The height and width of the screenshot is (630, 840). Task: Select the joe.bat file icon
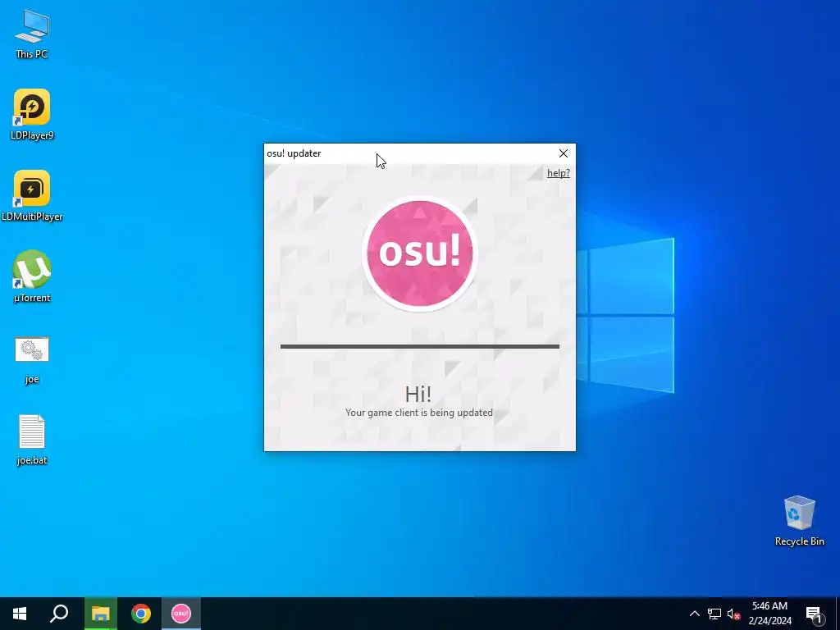(32, 440)
